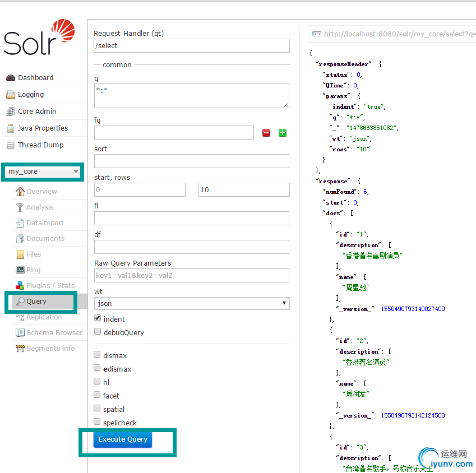
Task: Open the Logging page
Action: click(x=31, y=95)
